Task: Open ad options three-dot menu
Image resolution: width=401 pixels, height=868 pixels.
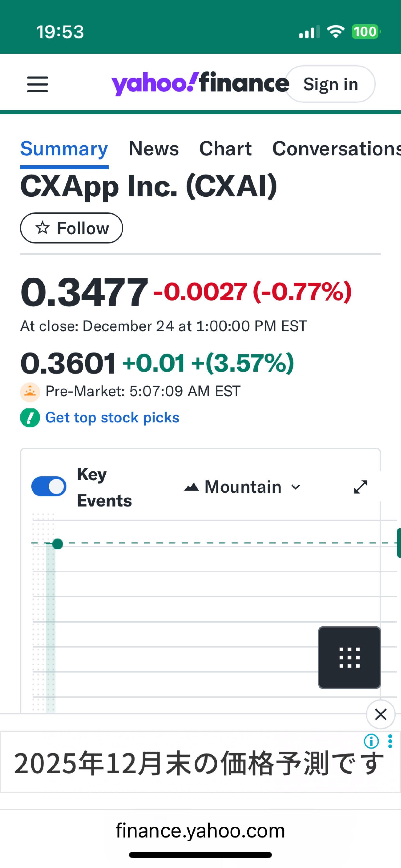Action: coord(390,741)
